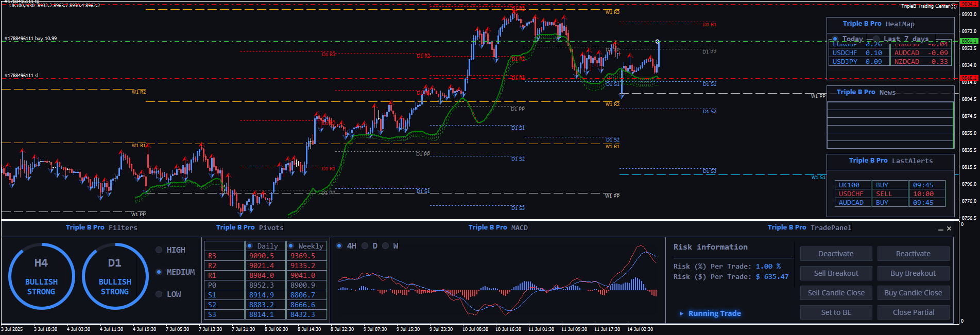This screenshot has height=335, width=980.
Task: Switch MACD timeframe to D
Action: point(365,246)
